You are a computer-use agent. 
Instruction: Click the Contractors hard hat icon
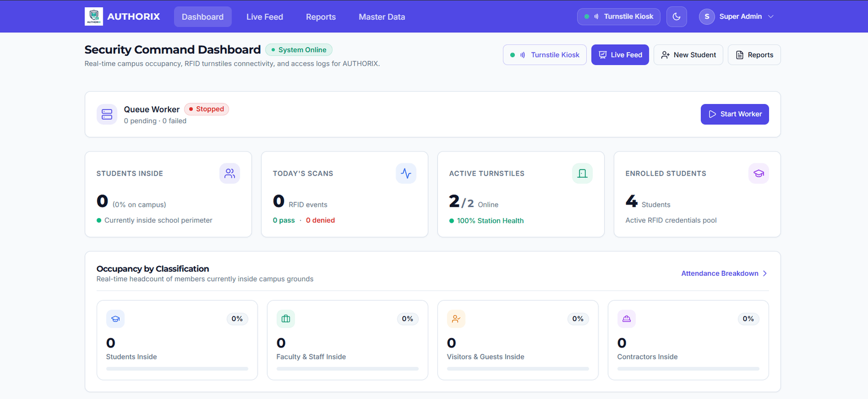626,319
